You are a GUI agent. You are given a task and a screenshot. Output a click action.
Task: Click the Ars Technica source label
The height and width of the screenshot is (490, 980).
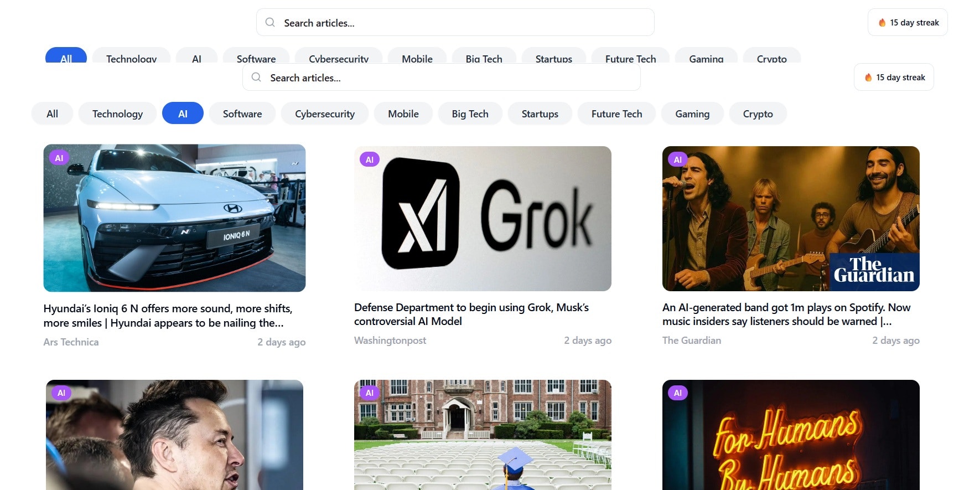[x=71, y=342]
